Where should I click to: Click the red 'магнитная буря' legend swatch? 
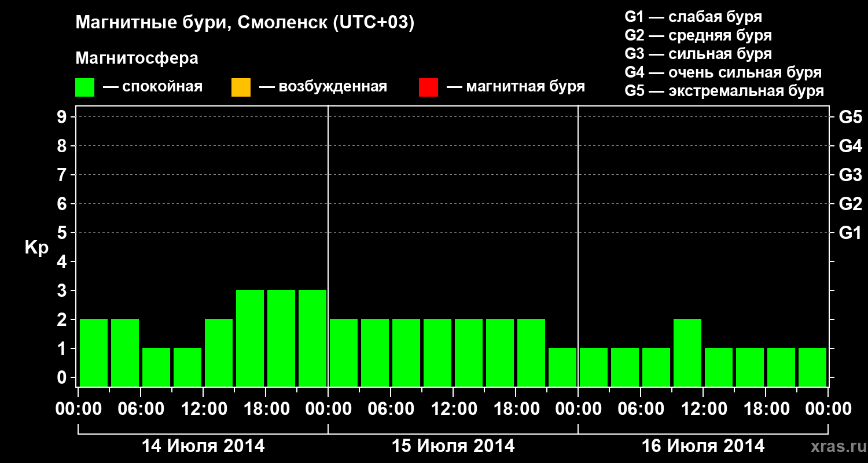click(428, 87)
